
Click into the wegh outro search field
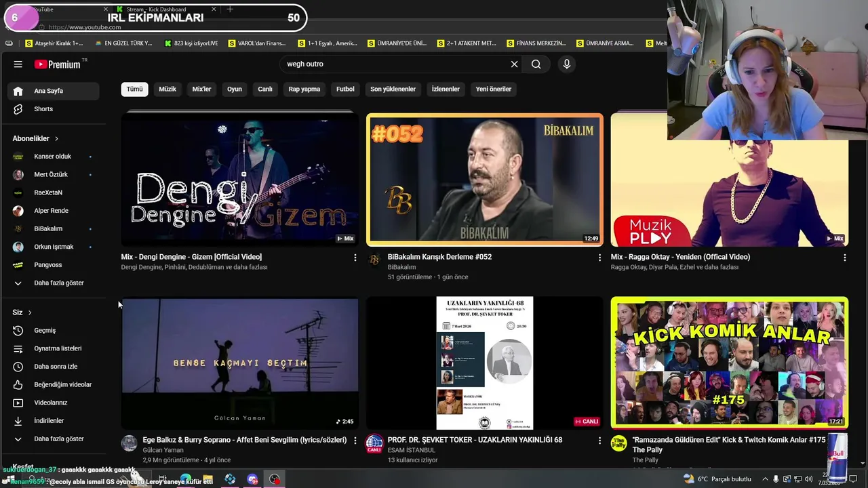(393, 64)
